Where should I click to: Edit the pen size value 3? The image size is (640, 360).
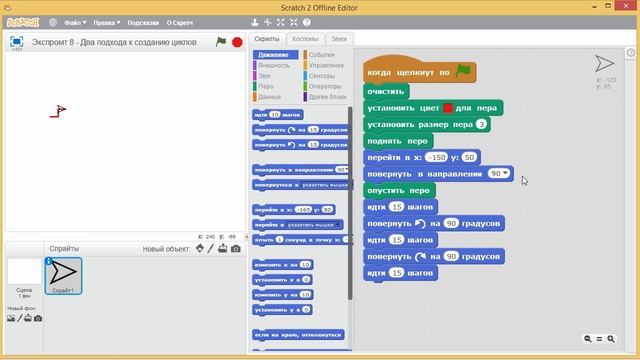pyautogui.click(x=481, y=124)
